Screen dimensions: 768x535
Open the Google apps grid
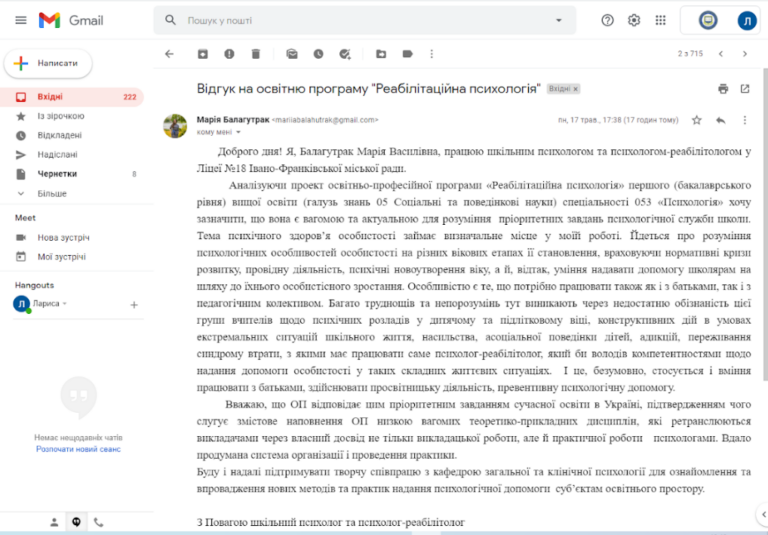click(660, 21)
